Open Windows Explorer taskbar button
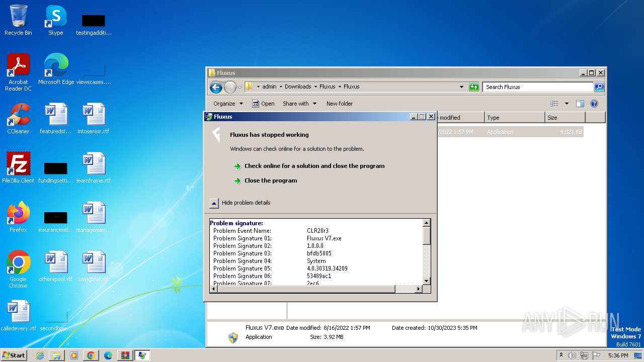The width and height of the screenshot is (644, 362). pos(57,355)
